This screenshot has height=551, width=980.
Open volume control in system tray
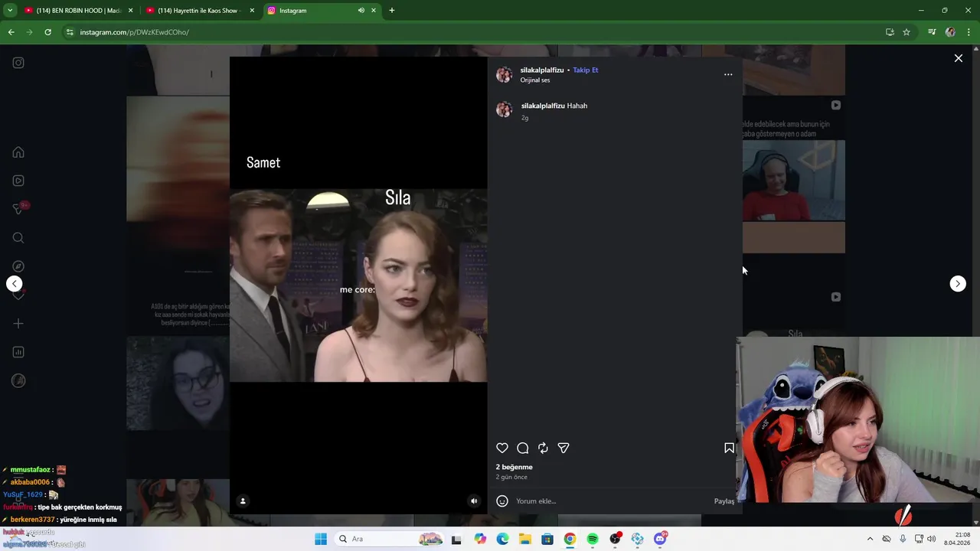[x=931, y=539]
